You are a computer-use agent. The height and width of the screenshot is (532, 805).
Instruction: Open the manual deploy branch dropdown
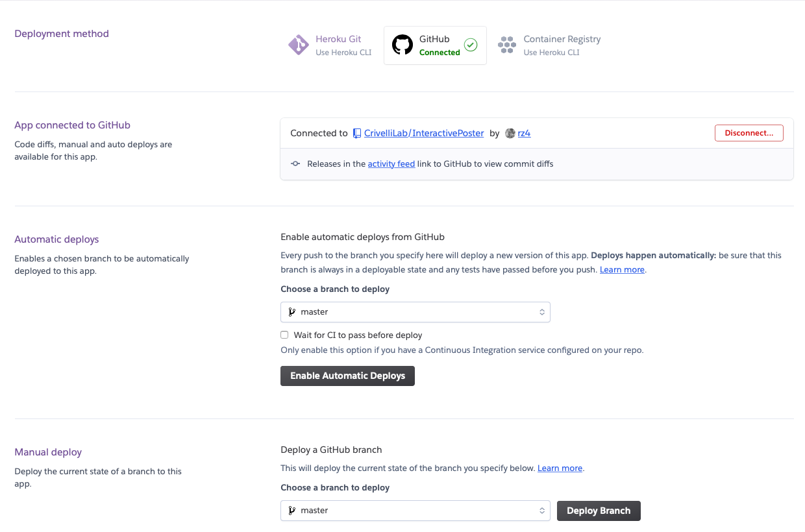[415, 511]
